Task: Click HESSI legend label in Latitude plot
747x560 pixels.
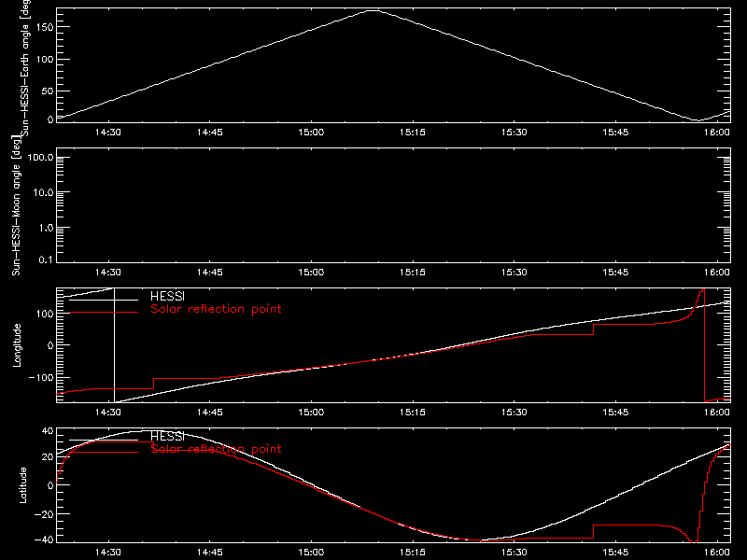Action: (167, 436)
